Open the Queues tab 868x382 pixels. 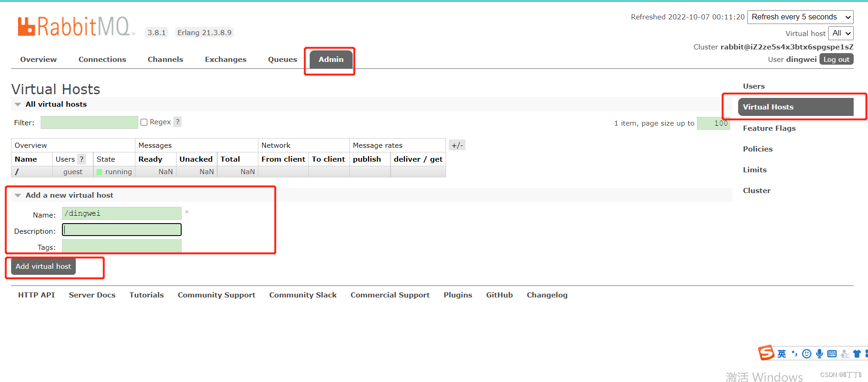pos(282,59)
